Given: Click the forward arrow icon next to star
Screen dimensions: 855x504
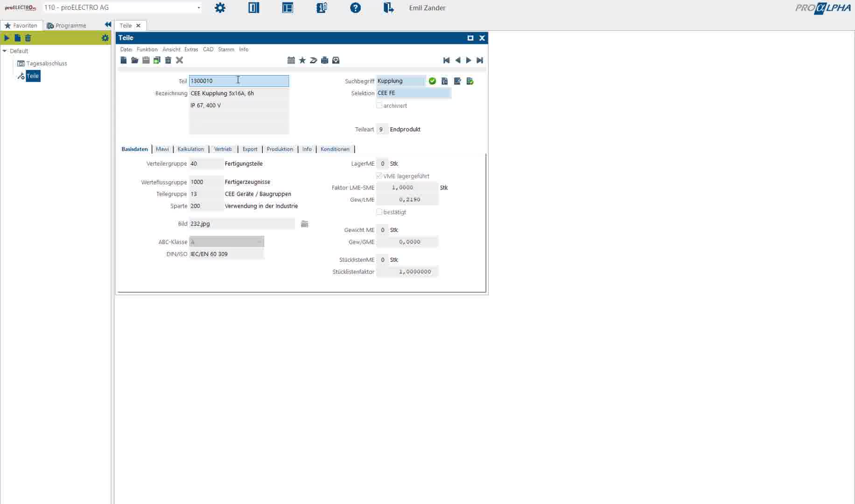Looking at the screenshot, I should coord(314,60).
